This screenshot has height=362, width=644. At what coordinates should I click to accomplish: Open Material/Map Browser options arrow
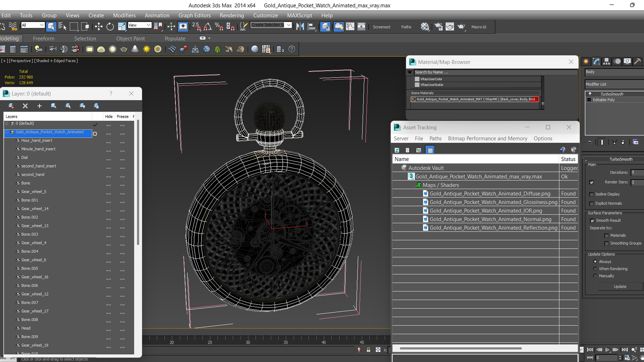pyautogui.click(x=410, y=72)
